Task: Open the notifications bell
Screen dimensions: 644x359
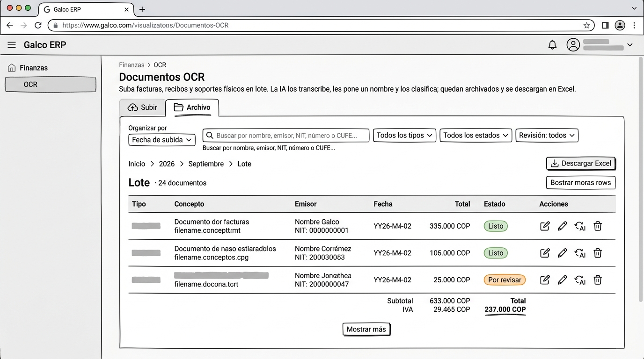Action: tap(552, 45)
